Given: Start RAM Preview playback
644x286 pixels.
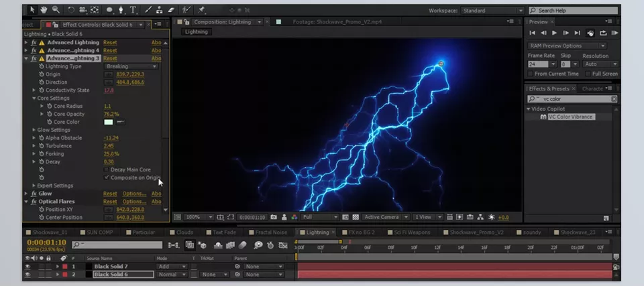Looking at the screenshot, I should (614, 33).
